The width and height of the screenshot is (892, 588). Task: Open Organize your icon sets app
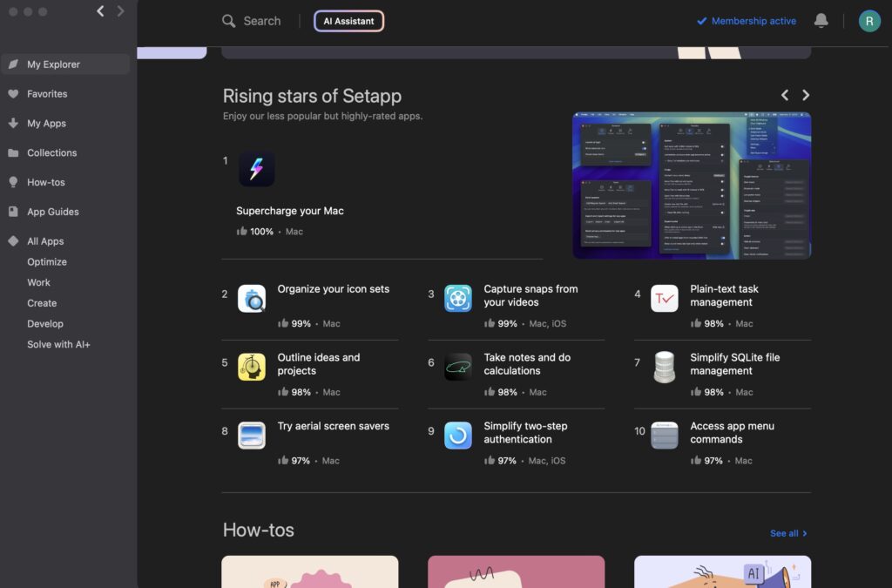(x=334, y=289)
